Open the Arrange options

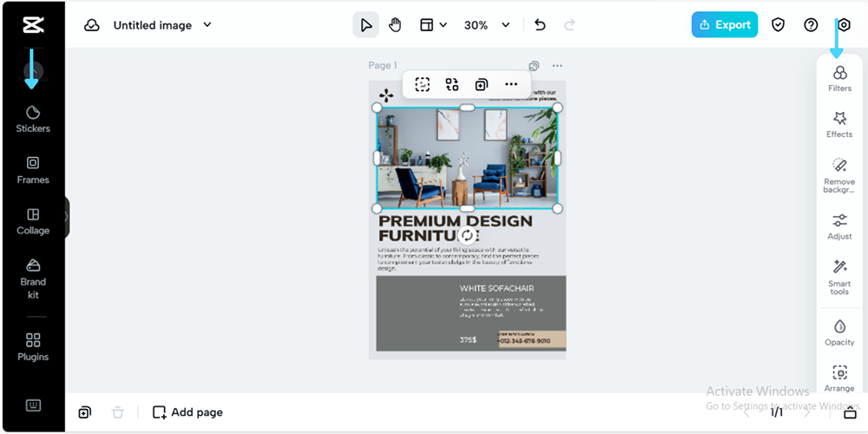coord(839,378)
